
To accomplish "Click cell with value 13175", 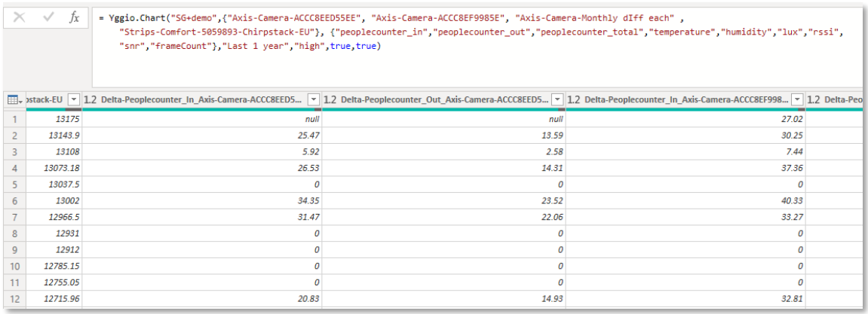I will tap(54, 118).
